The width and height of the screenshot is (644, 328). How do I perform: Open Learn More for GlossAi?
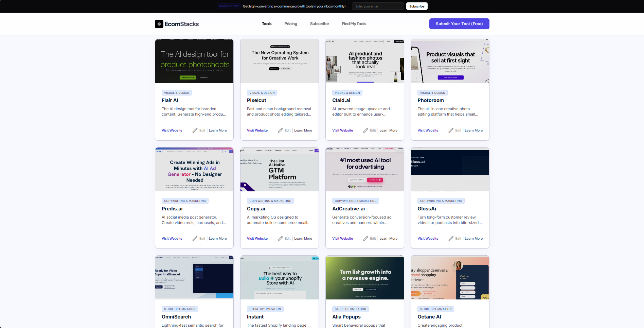473,239
